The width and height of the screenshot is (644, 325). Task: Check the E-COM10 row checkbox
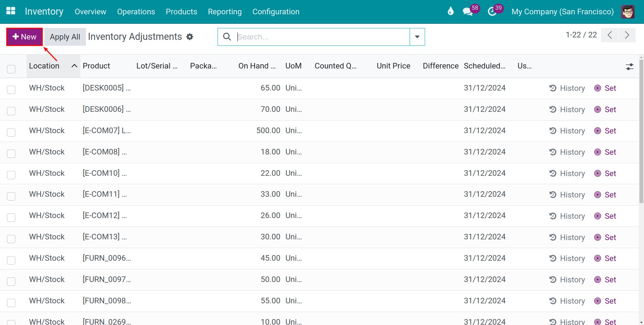pyautogui.click(x=11, y=175)
